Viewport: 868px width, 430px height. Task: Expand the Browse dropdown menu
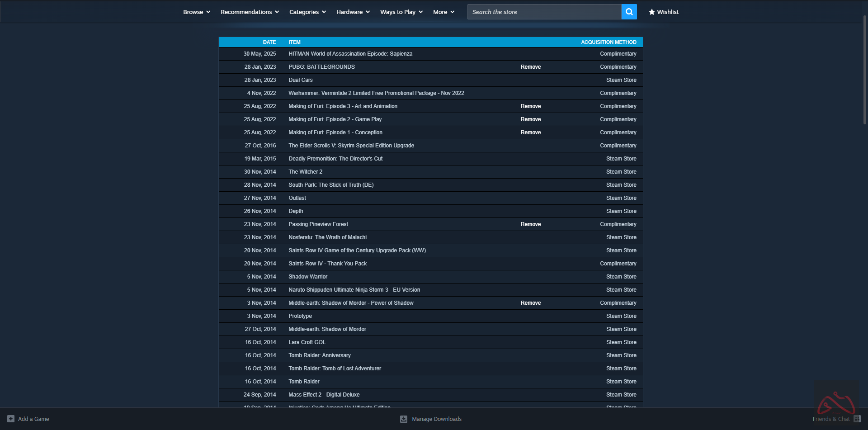tap(197, 12)
